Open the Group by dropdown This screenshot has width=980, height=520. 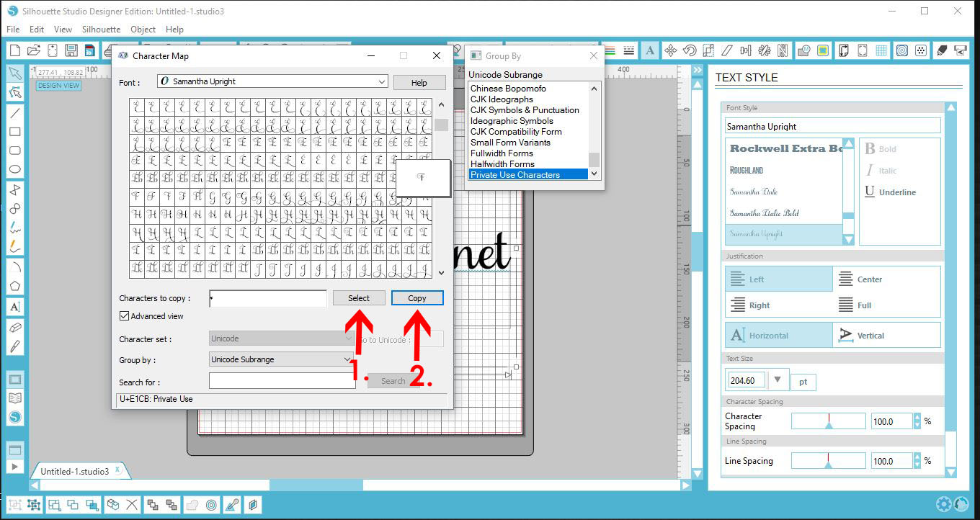click(281, 359)
